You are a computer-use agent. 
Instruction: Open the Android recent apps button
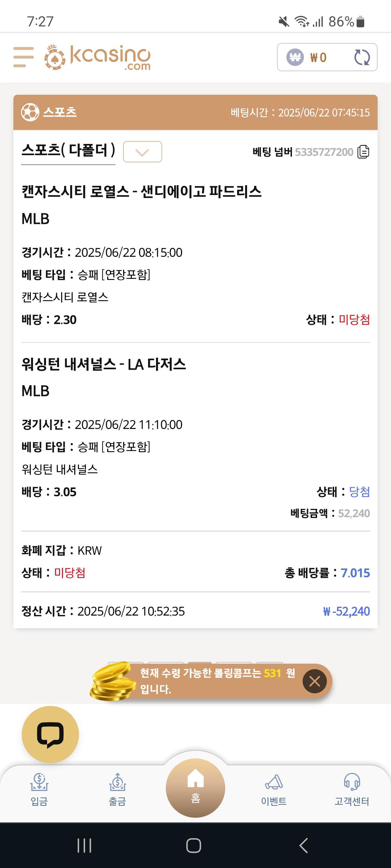(84, 846)
